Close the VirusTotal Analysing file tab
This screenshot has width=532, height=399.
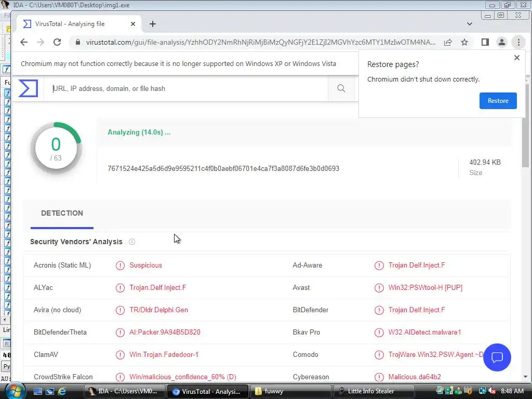click(133, 24)
